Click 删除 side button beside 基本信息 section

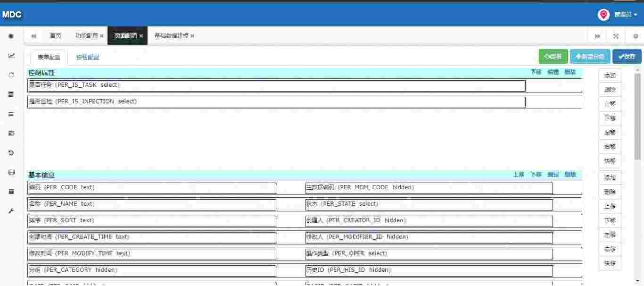coord(610,192)
